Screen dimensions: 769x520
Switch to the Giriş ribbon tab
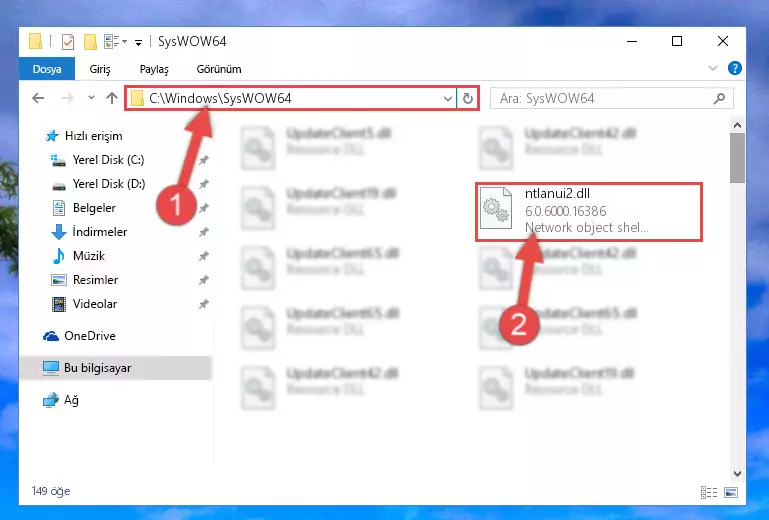[x=100, y=69]
